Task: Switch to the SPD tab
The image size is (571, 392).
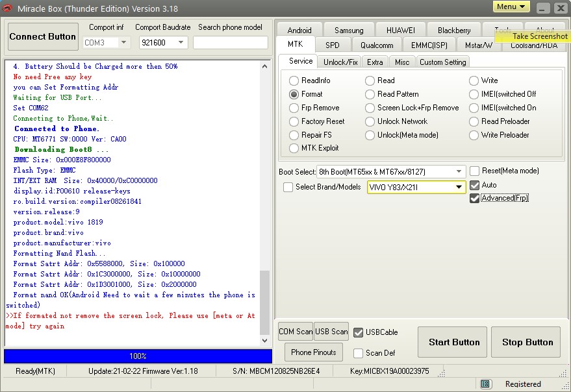Action: coord(333,45)
